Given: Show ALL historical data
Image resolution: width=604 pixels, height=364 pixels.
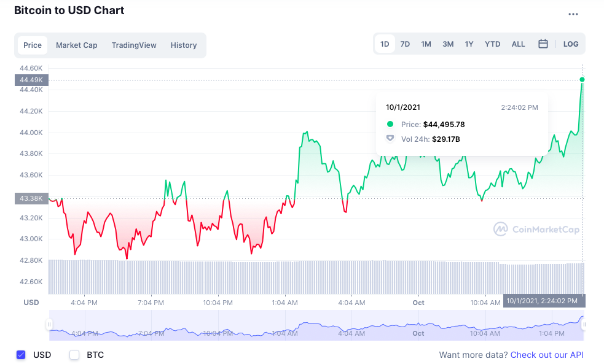Looking at the screenshot, I should (518, 44).
